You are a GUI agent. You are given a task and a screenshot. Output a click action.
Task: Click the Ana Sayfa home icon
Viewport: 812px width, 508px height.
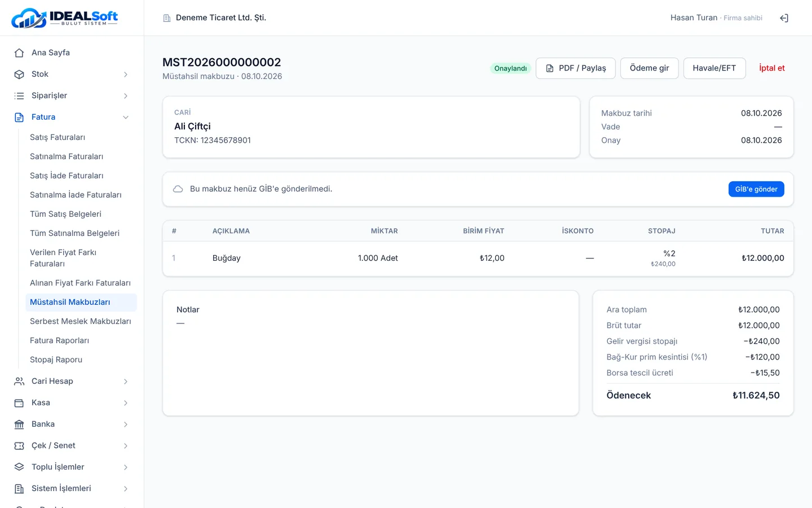19,52
